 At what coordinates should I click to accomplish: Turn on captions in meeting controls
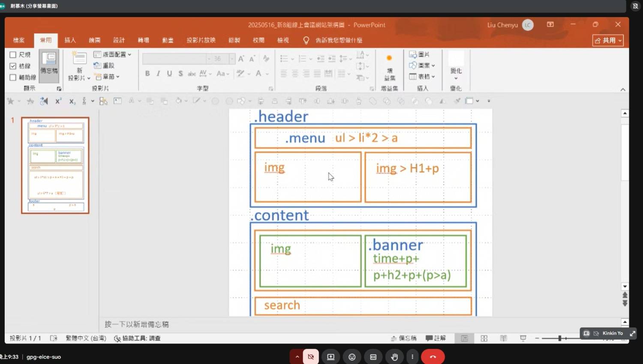coord(373,357)
